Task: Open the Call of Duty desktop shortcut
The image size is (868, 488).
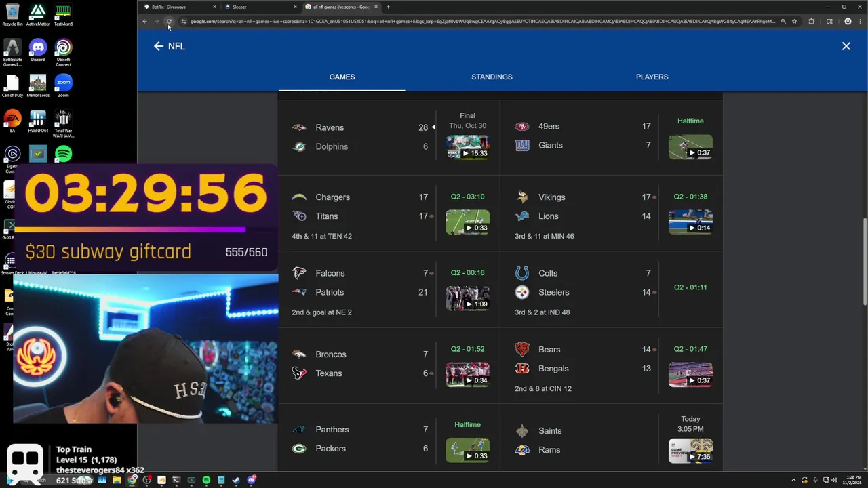Action: coord(12,86)
